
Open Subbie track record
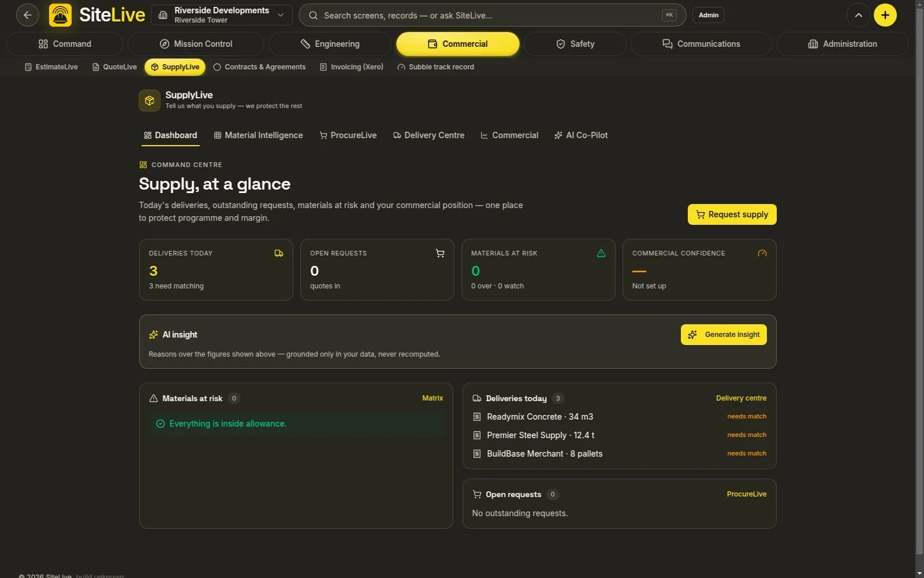(435, 67)
